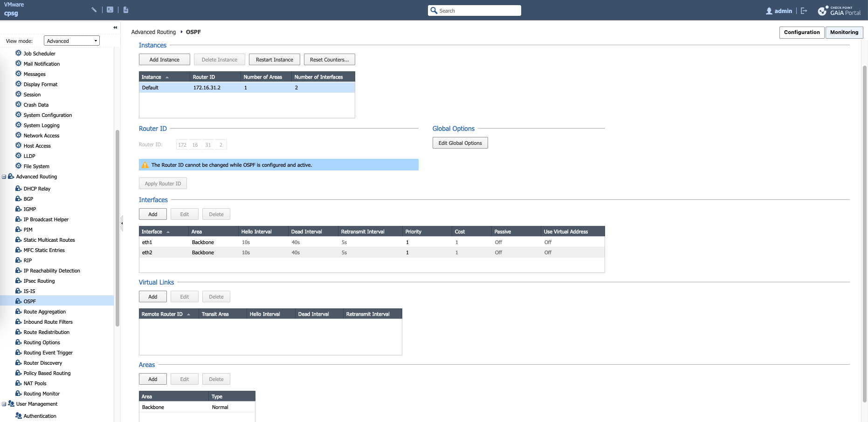Open the terminal console icon in header
This screenshot has height=422, width=868.
(110, 10)
